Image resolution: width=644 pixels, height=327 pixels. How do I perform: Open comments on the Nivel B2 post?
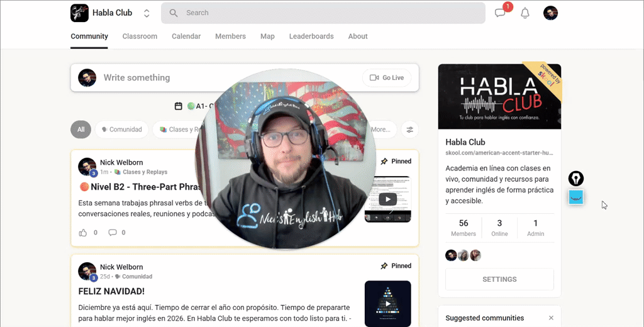(112, 233)
